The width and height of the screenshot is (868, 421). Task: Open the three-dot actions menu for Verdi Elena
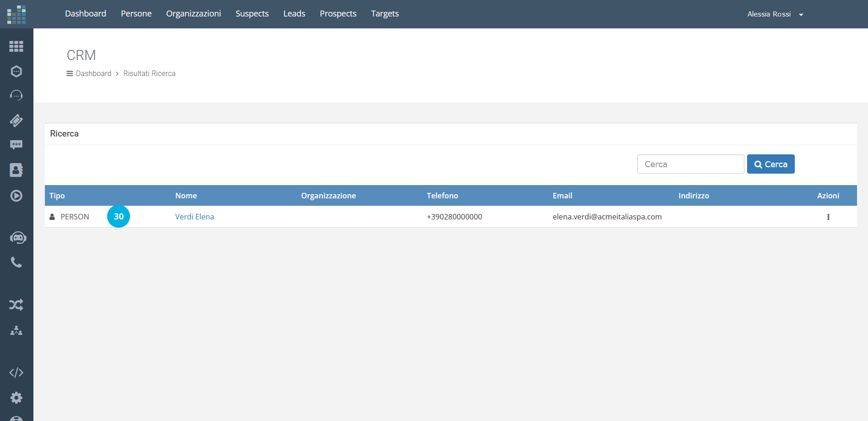[x=828, y=217]
